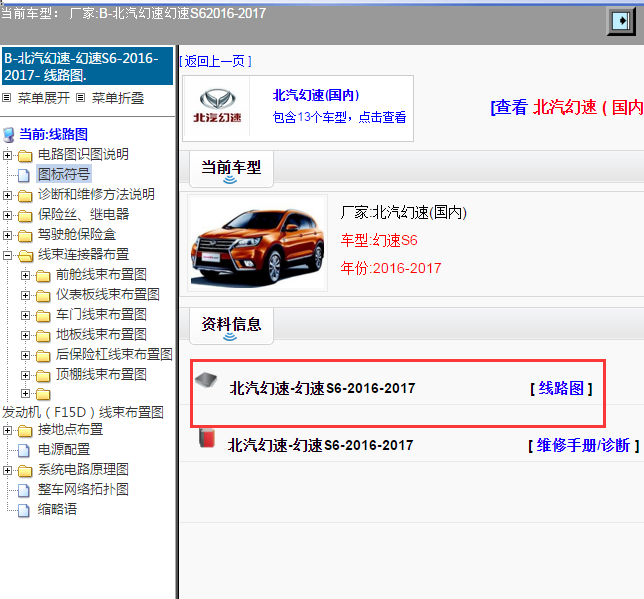The width and height of the screenshot is (644, 599).
Task: Collapse the 线束连接器布置 tree node
Action: (x=7, y=255)
